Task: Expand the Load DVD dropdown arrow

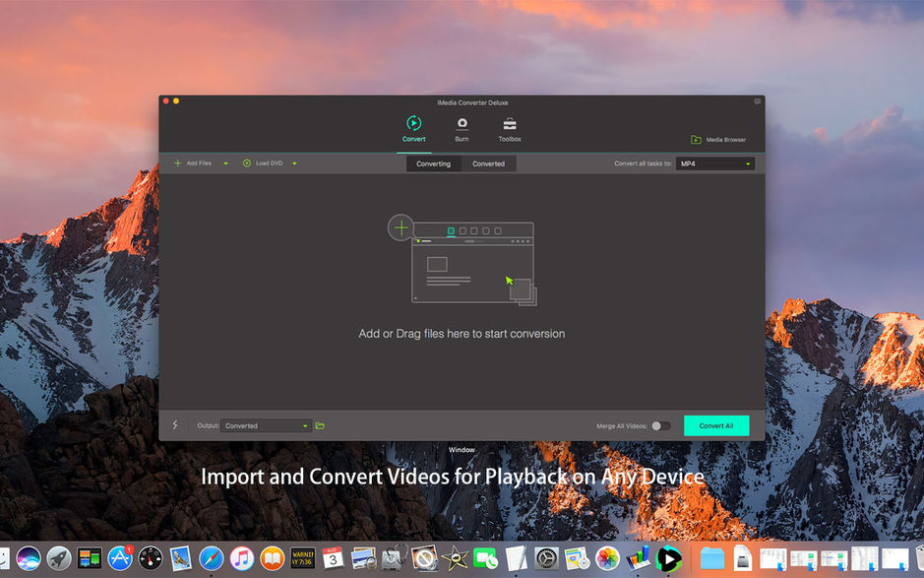Action: pos(292,161)
